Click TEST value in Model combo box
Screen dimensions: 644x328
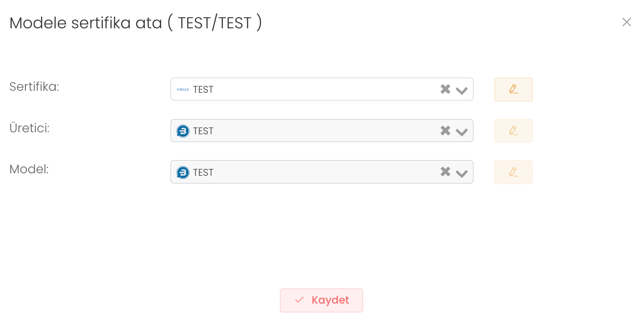coord(203,173)
